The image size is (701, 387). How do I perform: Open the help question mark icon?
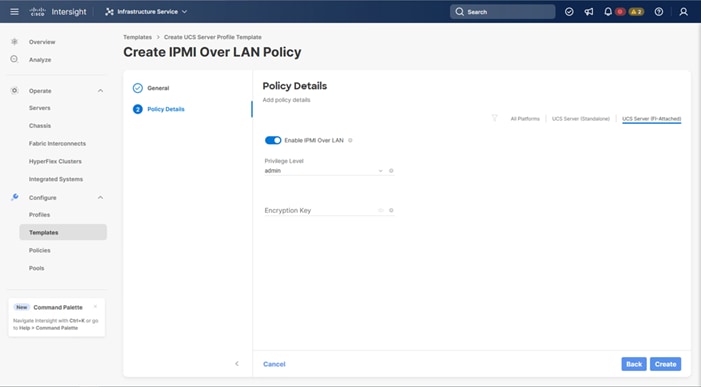pyautogui.click(x=659, y=12)
